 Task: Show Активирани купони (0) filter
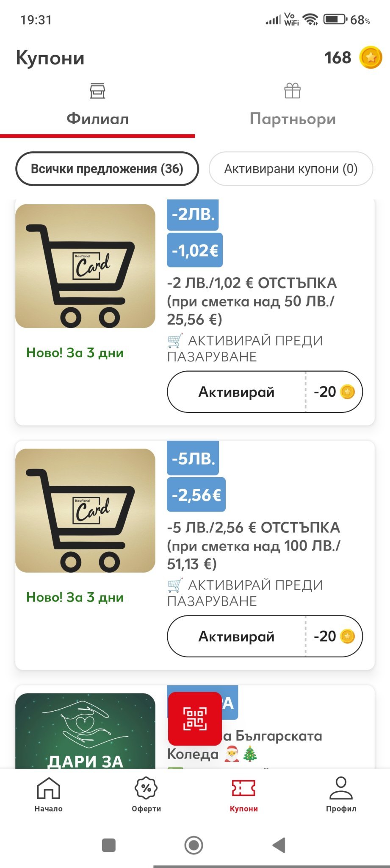click(290, 169)
